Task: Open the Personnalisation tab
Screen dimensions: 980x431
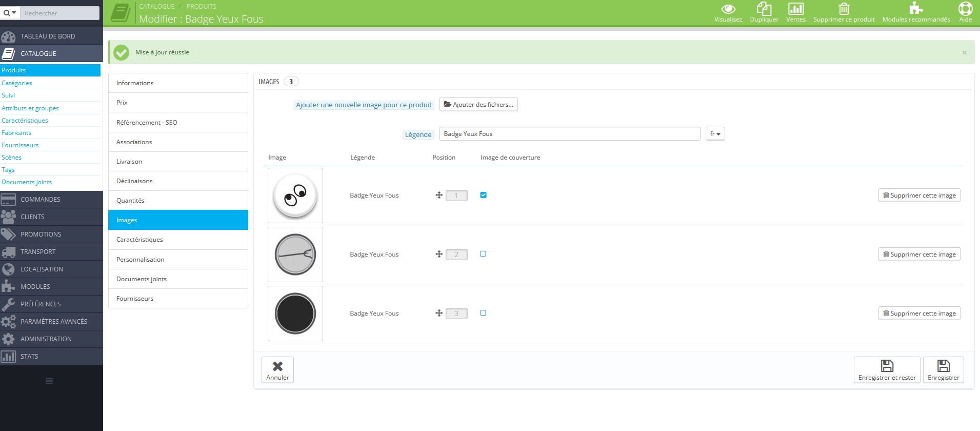Action: (178, 260)
